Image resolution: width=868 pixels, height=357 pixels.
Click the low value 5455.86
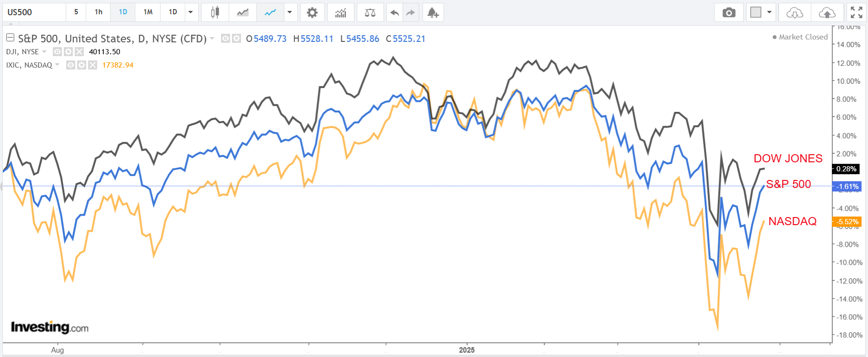pos(363,39)
